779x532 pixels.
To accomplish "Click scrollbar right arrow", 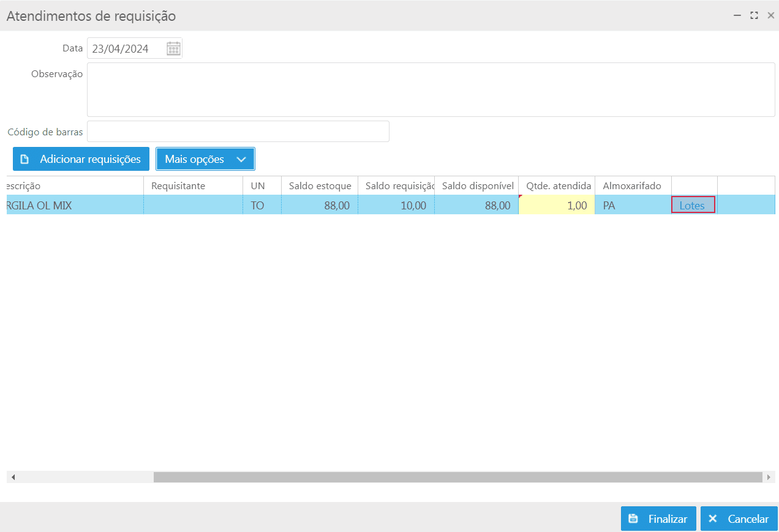I will (769, 477).
